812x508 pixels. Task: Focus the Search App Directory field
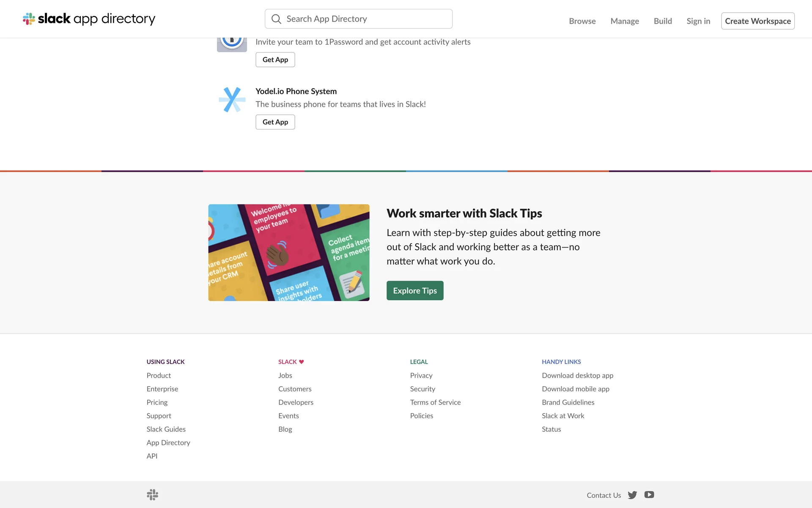pos(364,19)
